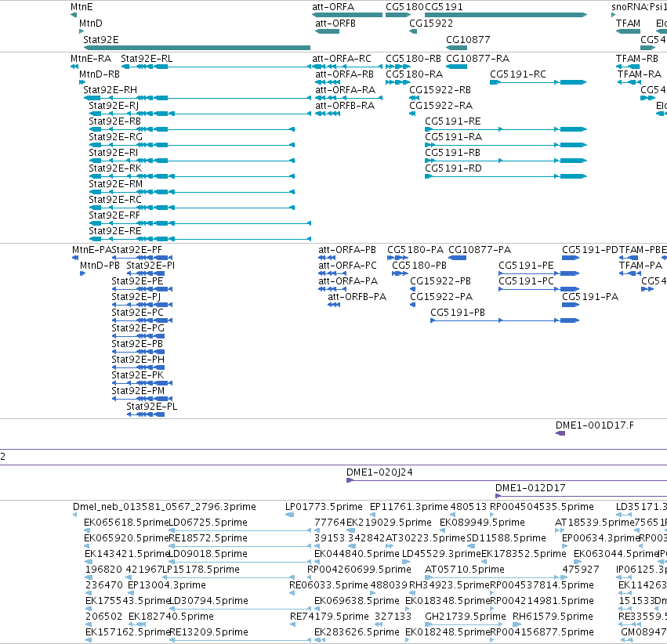Open transcript label "CG5191-RC"

518,74
